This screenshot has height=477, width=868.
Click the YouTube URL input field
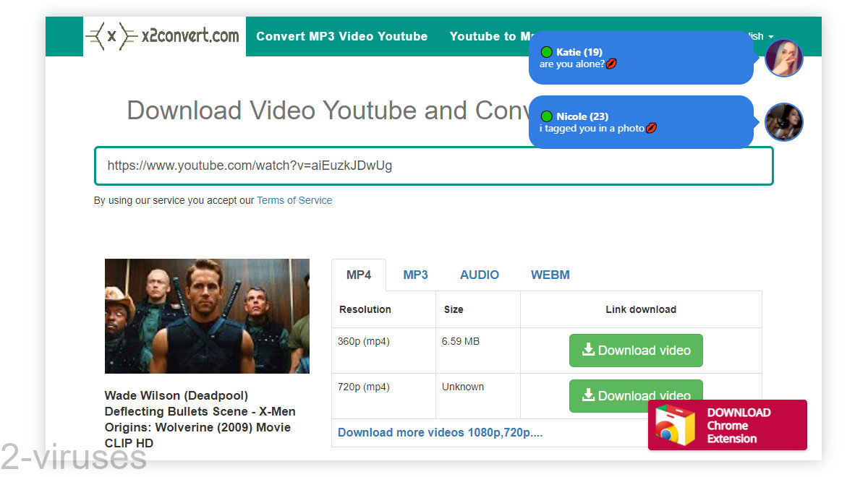(434, 166)
